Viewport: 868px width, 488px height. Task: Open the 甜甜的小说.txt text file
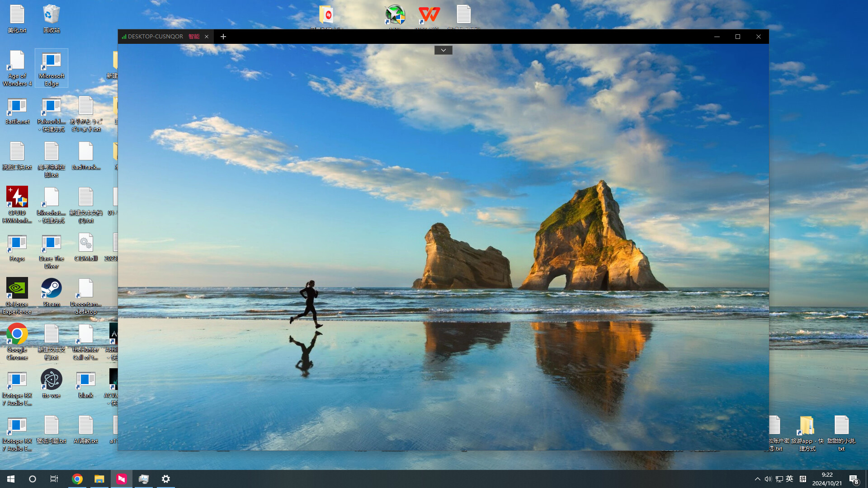[842, 425]
